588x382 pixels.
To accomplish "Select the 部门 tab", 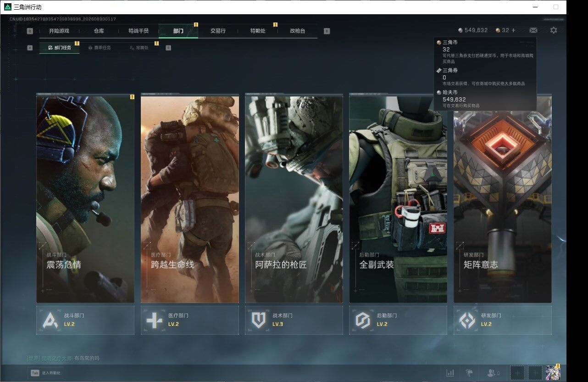I will pos(178,31).
